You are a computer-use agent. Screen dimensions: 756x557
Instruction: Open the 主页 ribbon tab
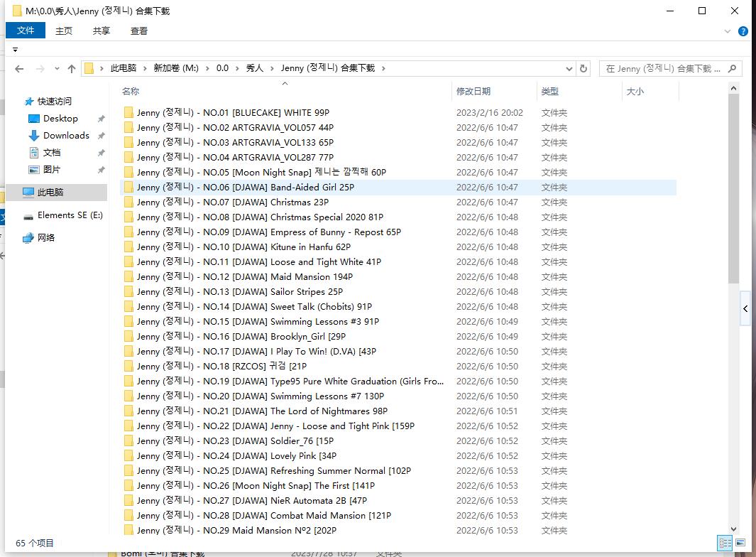[x=64, y=31]
